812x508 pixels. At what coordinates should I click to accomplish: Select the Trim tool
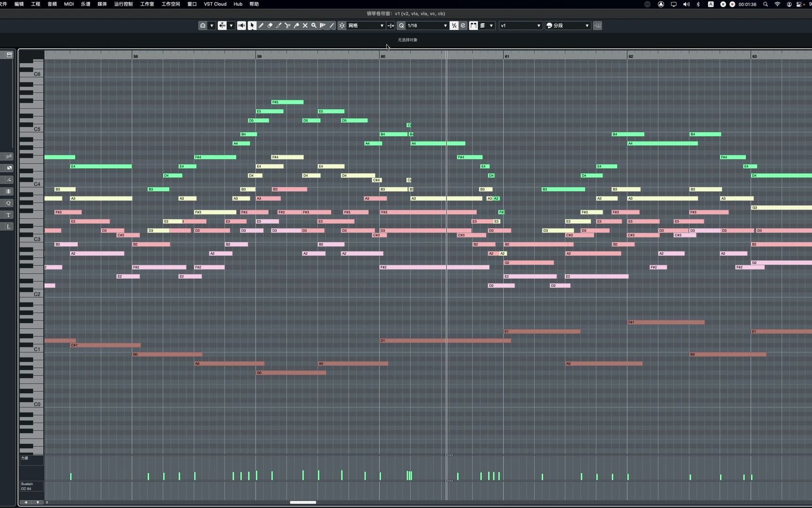pos(279,25)
